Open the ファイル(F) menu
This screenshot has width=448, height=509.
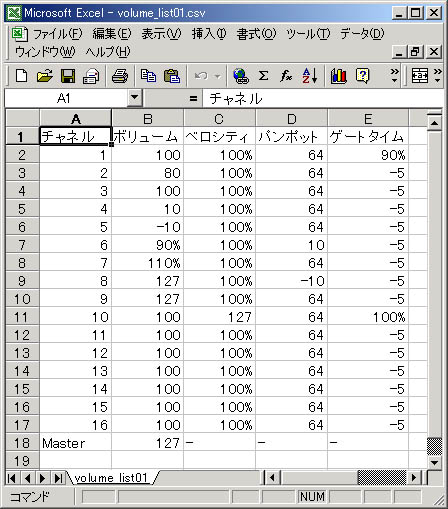tap(57, 34)
